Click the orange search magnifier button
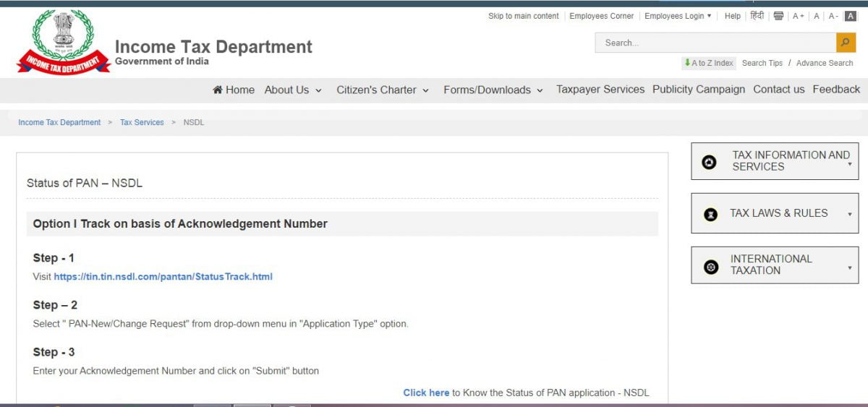Viewport: 868px width, 407px height. 846,43
